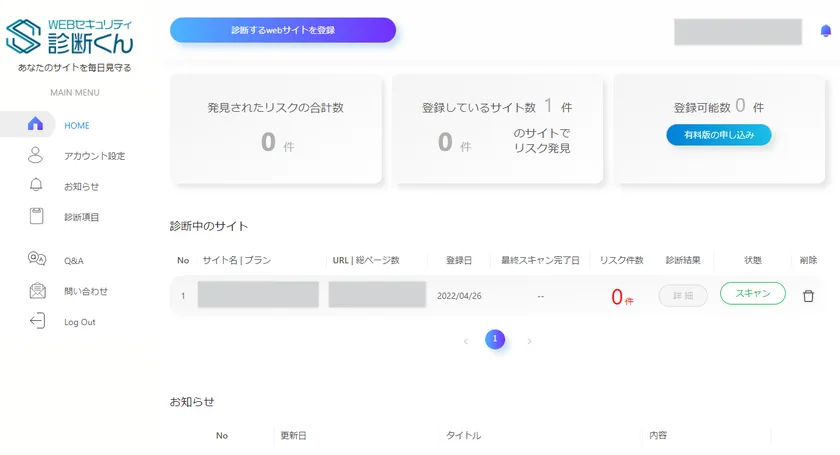Click the お知らせ bell icon in sidebar
Viewport: 840px width, 455px height.
[x=36, y=185]
